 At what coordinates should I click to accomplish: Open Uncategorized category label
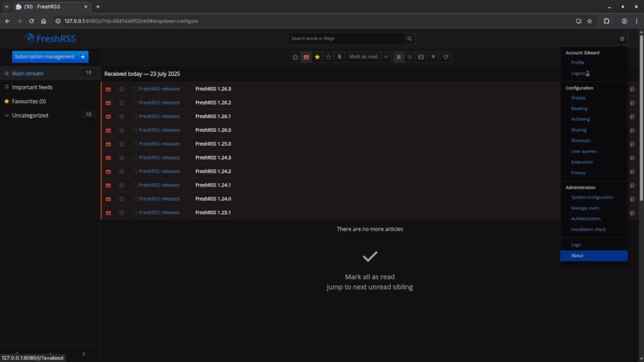[30, 116]
